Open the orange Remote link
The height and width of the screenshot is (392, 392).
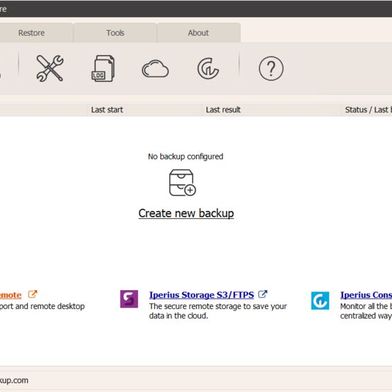pos(10,295)
